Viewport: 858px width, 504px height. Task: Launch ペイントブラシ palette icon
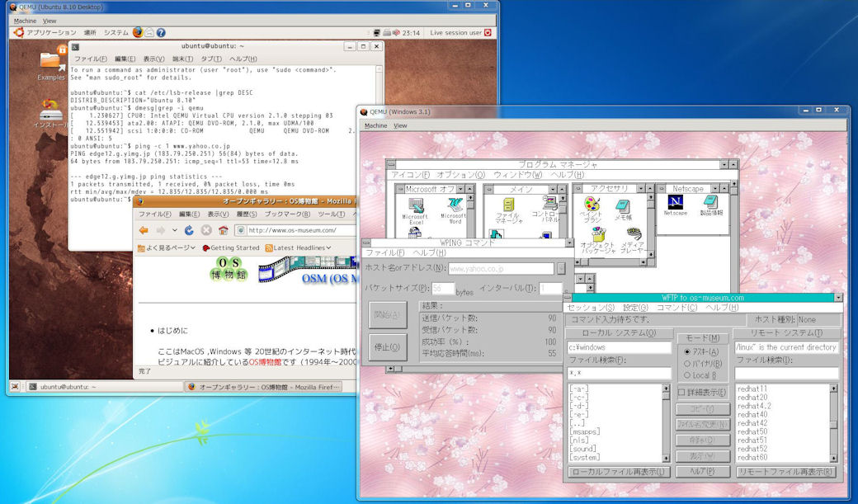[x=592, y=204]
